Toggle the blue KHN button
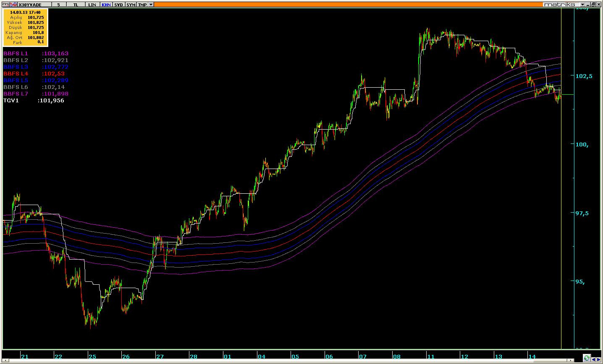Screen dimensions: 603x364 (x=106, y=5)
